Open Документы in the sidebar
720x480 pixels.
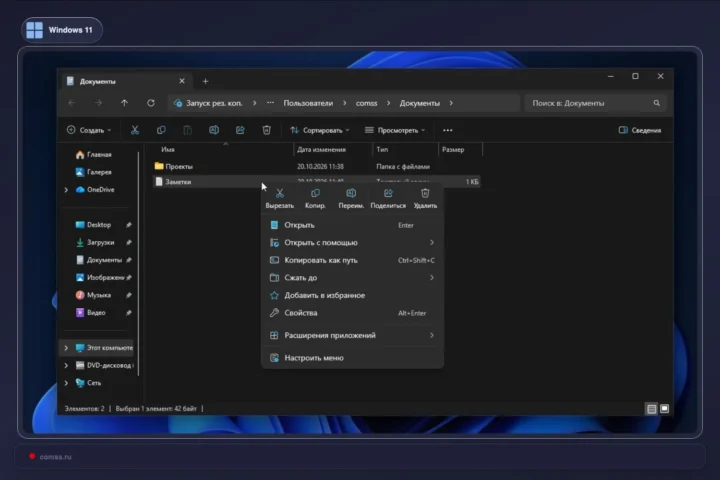99,260
